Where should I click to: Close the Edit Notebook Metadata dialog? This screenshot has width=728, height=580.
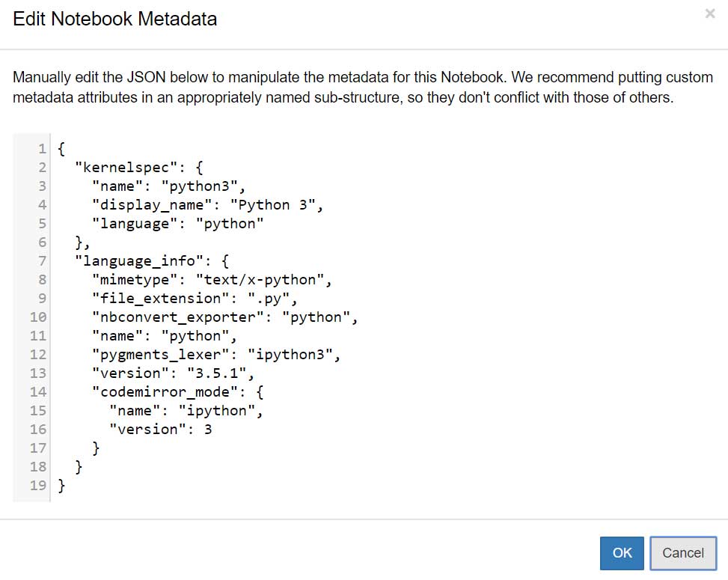pyautogui.click(x=709, y=13)
